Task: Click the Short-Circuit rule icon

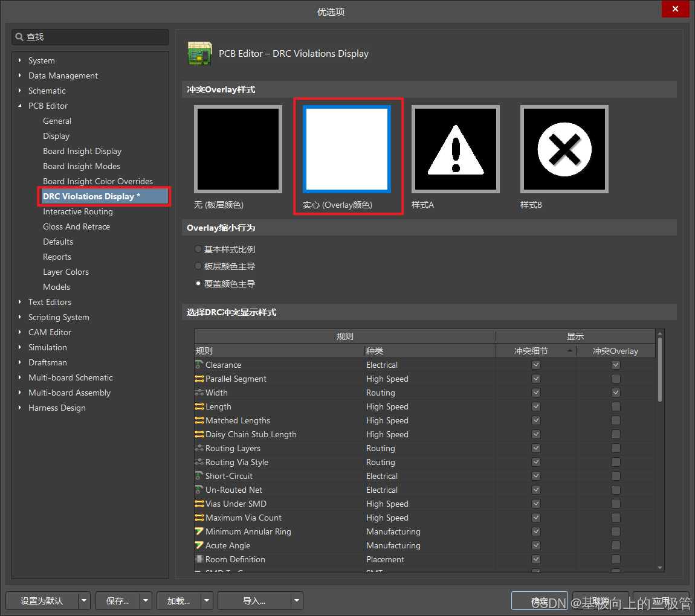Action: coord(199,476)
